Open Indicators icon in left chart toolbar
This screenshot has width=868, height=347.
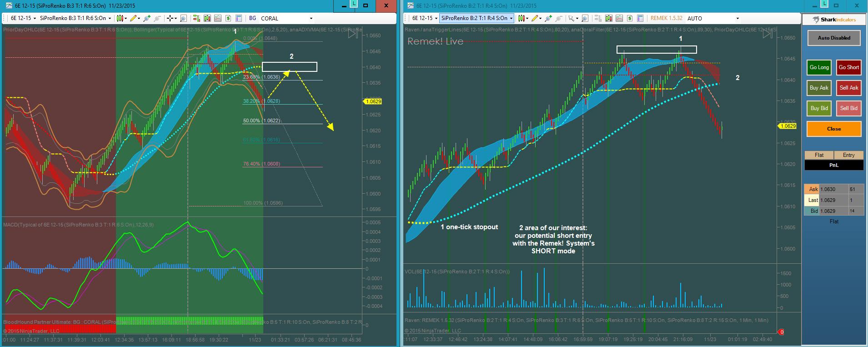pos(218,18)
